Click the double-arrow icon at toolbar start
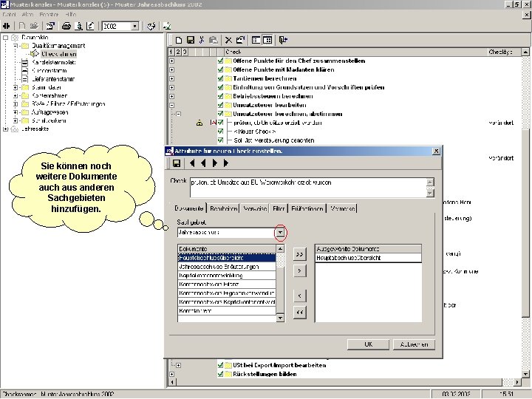532x399 pixels. pos(7,26)
